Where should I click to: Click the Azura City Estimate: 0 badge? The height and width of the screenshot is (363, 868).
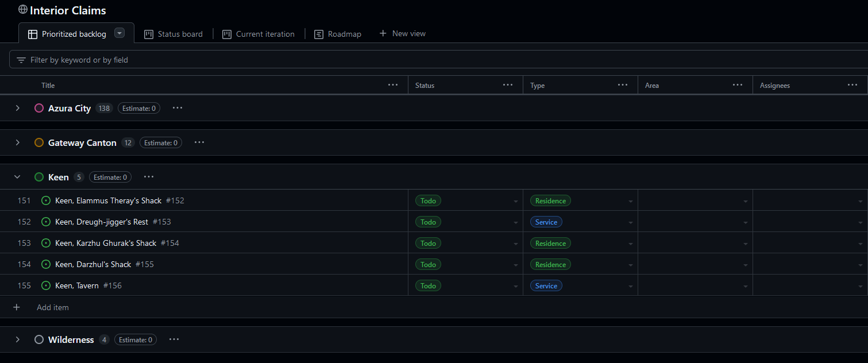tap(140, 108)
